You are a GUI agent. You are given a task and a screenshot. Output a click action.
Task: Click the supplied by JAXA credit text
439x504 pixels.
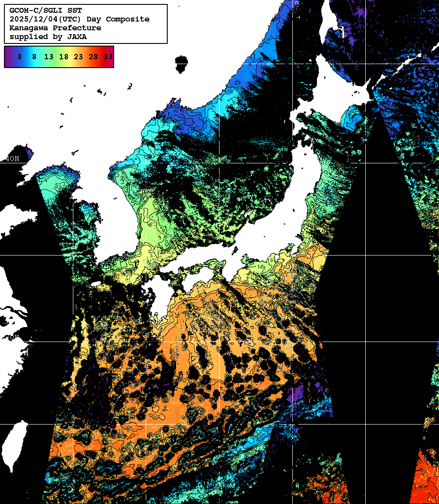(x=48, y=37)
